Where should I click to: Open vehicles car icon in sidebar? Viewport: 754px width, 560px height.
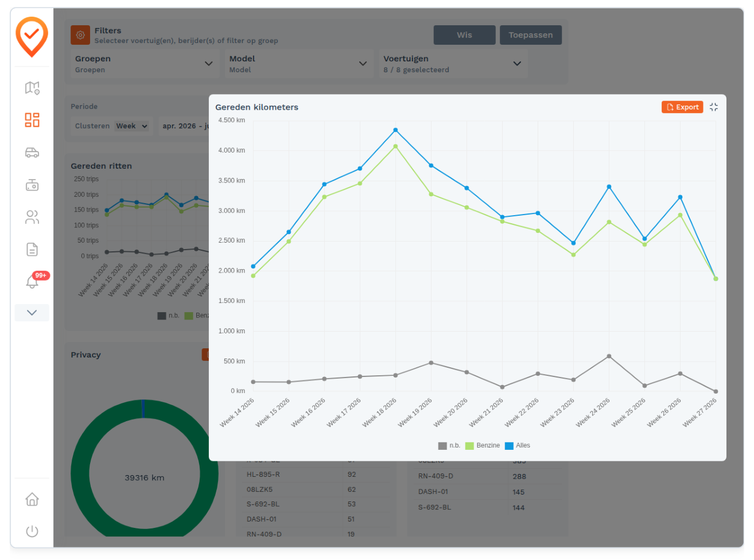point(32,153)
